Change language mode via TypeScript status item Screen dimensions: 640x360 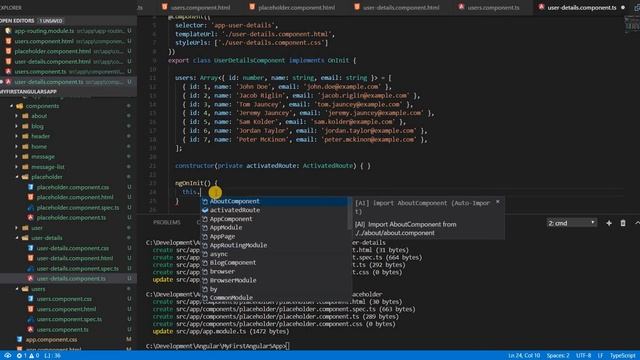pyautogui.click(x=622, y=356)
